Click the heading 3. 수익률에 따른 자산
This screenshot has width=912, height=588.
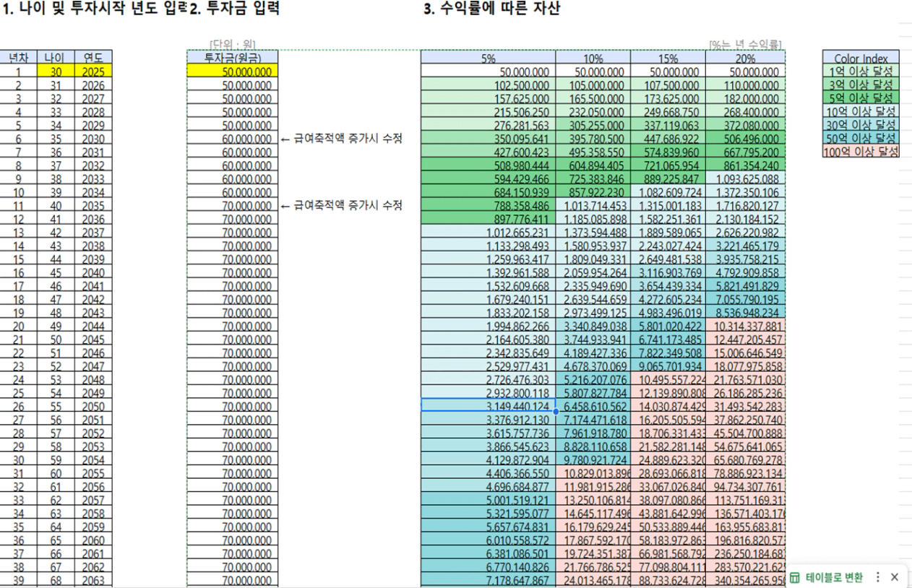tap(492, 9)
